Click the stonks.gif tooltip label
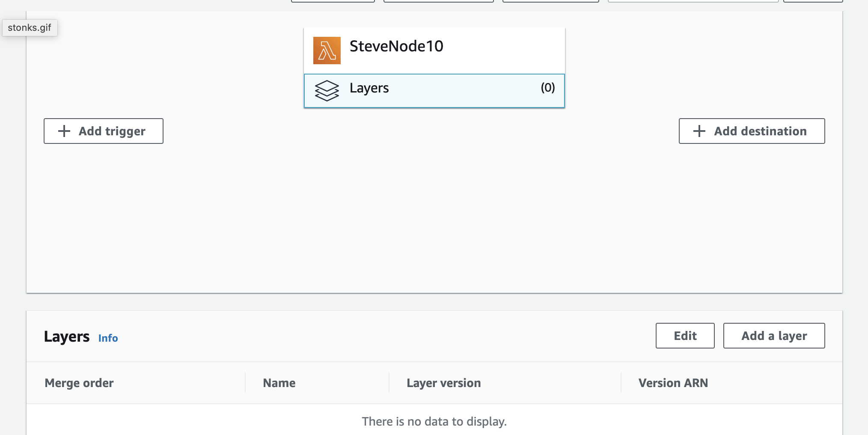868x435 pixels. [x=30, y=28]
